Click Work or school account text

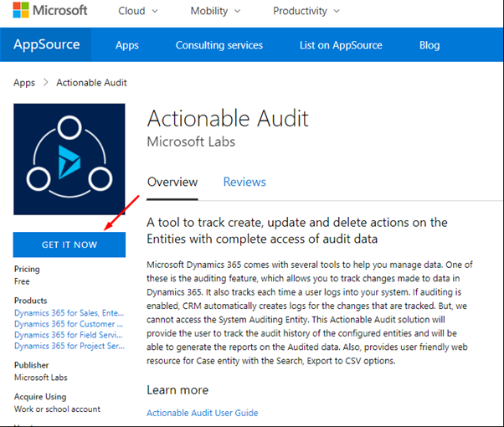point(57,409)
